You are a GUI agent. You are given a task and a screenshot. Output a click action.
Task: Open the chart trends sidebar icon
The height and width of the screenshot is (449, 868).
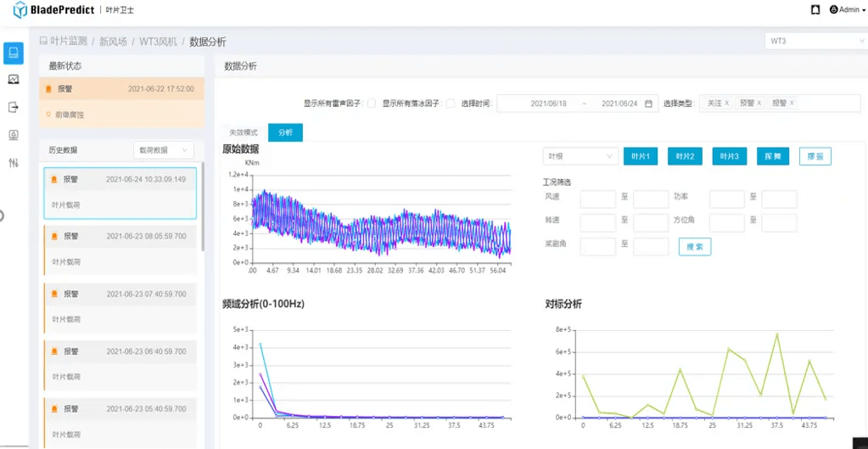(14, 80)
